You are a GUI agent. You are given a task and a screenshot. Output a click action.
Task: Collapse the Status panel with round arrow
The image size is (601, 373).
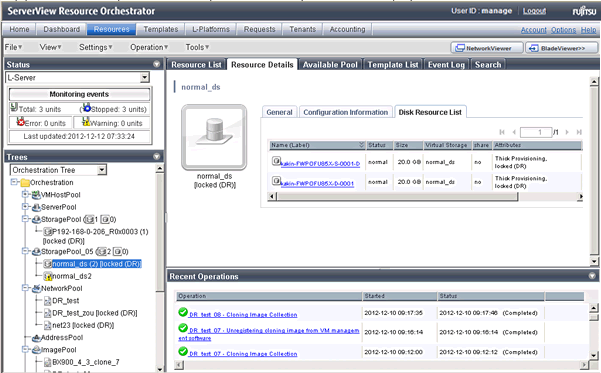[x=156, y=64]
